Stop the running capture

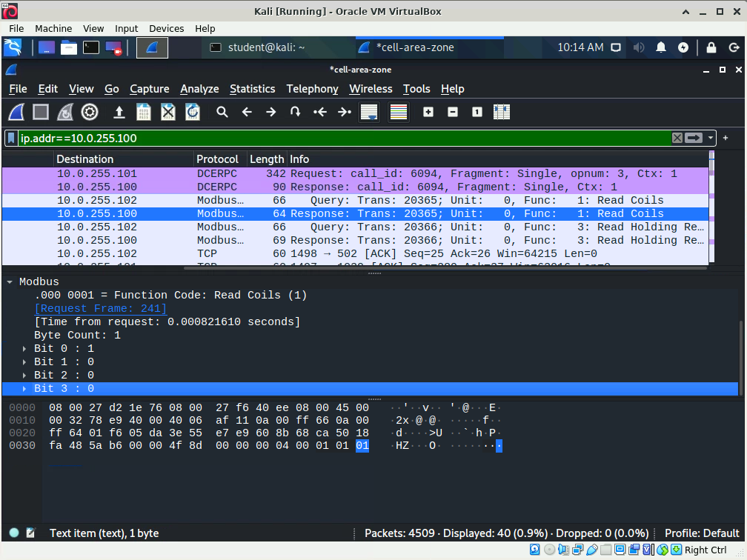(x=41, y=113)
